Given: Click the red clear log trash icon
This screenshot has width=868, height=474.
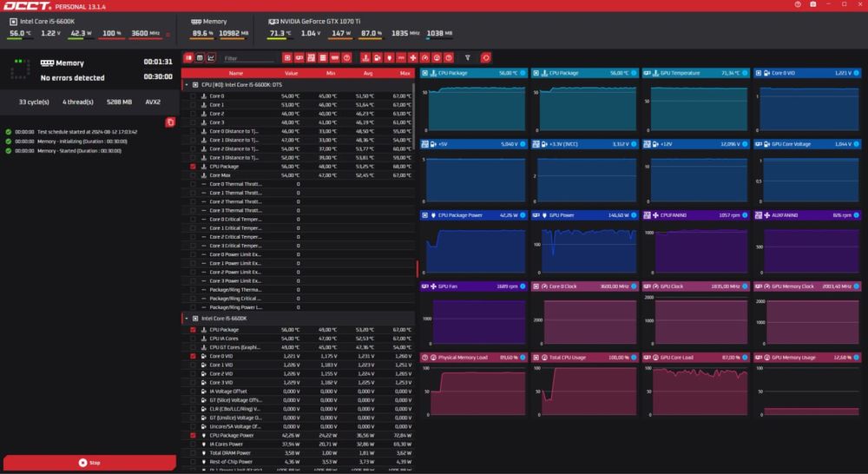Looking at the screenshot, I should (x=170, y=122).
